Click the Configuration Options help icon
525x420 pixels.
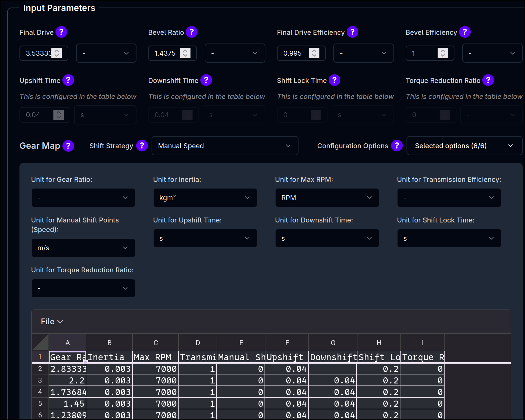click(397, 146)
